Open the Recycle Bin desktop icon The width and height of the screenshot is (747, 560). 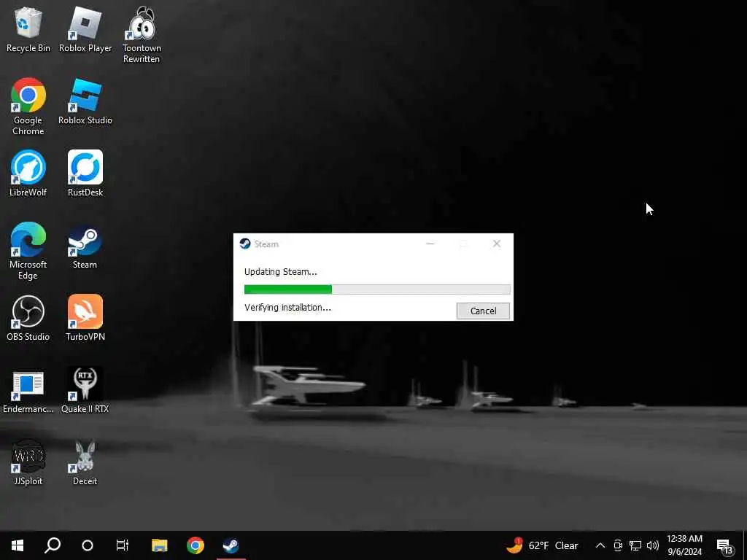(x=28, y=29)
